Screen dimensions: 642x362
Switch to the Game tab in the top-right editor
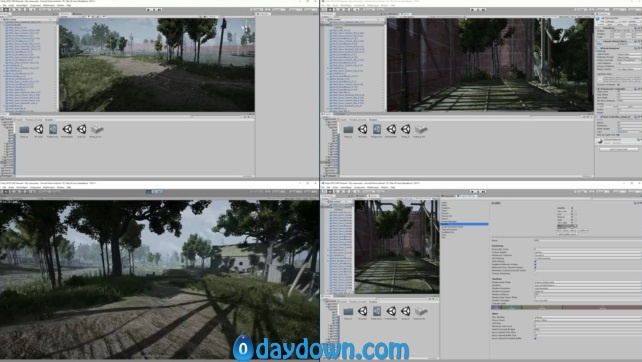[405, 14]
